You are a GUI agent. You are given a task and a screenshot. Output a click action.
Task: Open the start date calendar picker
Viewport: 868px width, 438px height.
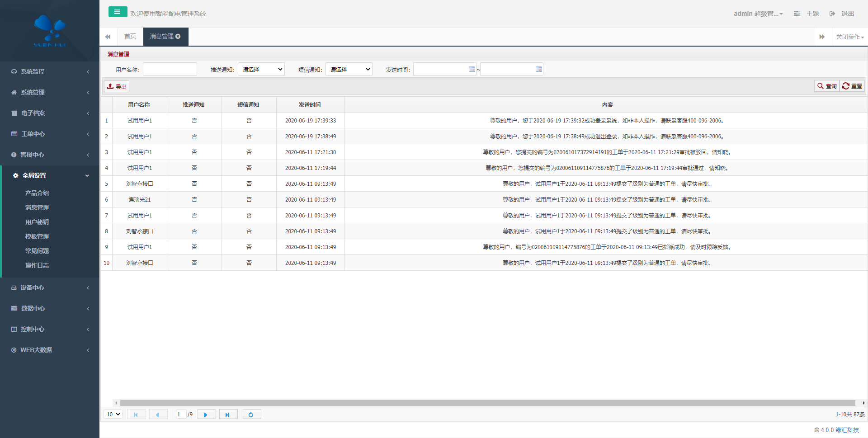472,69
